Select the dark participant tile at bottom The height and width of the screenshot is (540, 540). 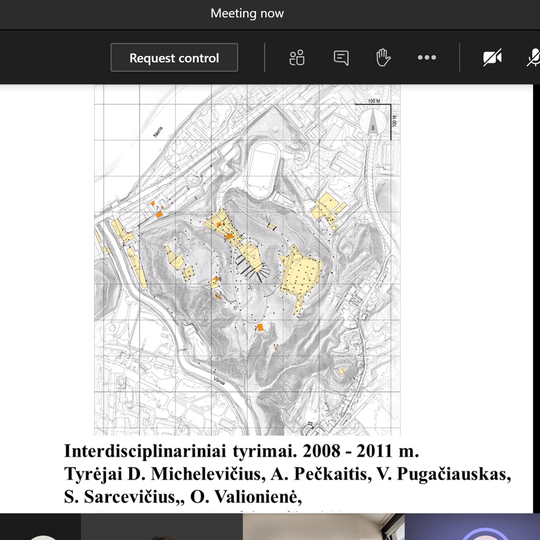162,527
